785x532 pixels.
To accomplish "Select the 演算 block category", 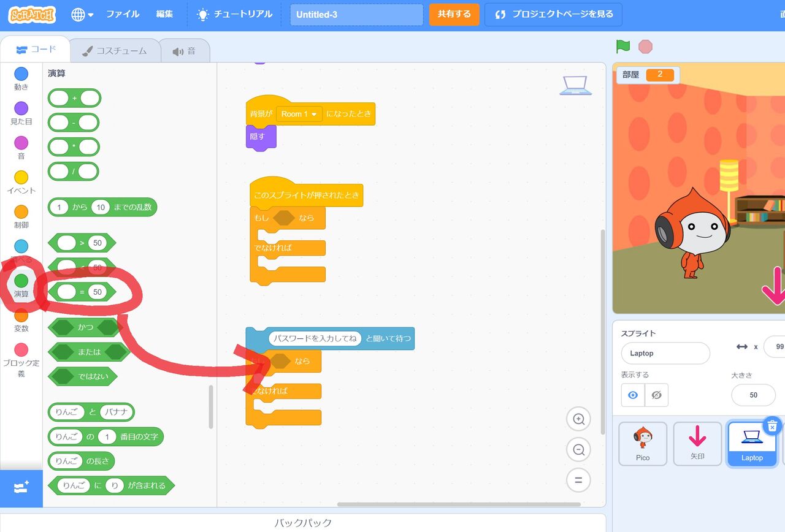I will point(21,286).
